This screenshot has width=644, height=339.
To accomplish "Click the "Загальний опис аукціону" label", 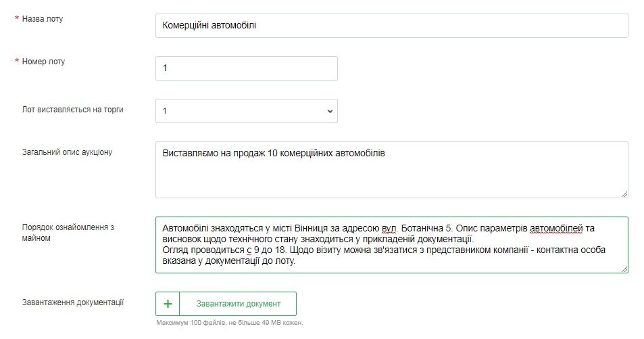I will pos(68,152).
